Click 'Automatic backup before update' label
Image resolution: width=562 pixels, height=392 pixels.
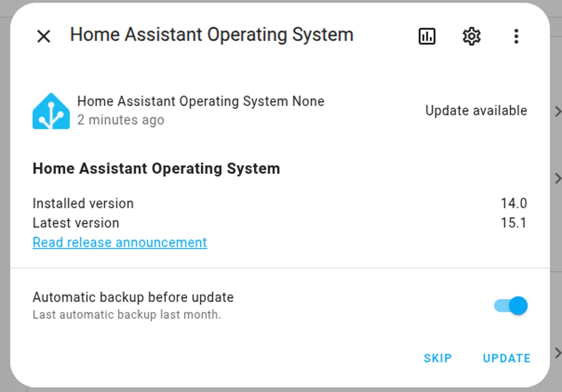(x=133, y=297)
